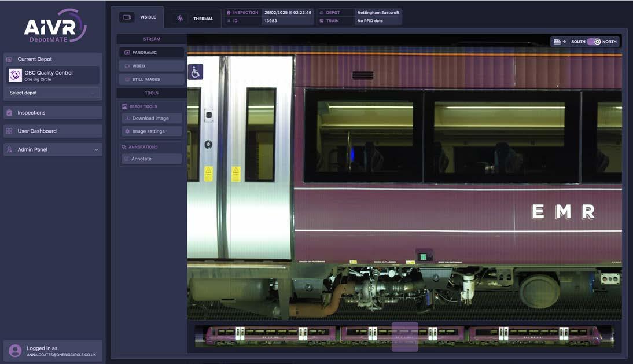This screenshot has width=633, height=364.
Task: Download the current image
Action: click(152, 118)
